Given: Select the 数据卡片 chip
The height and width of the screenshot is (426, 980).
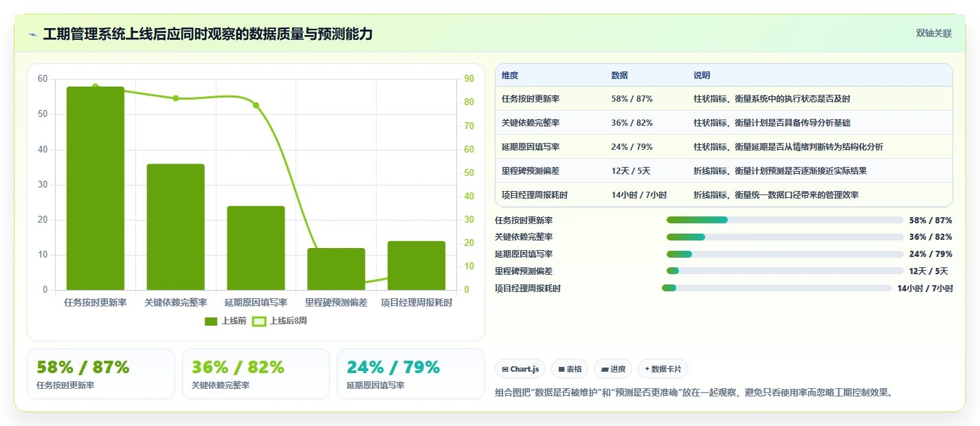Looking at the screenshot, I should click(x=663, y=369).
